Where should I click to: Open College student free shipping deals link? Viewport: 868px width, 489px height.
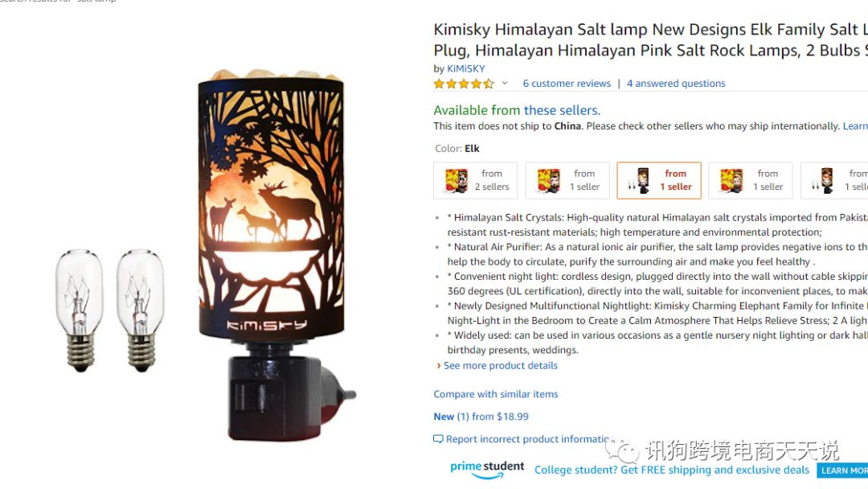671,471
